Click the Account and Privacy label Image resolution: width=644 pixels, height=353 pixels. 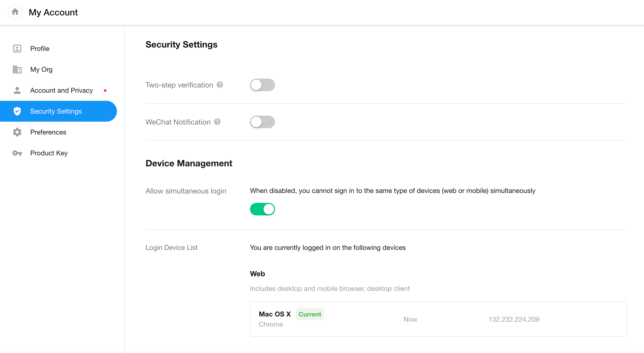(x=62, y=90)
